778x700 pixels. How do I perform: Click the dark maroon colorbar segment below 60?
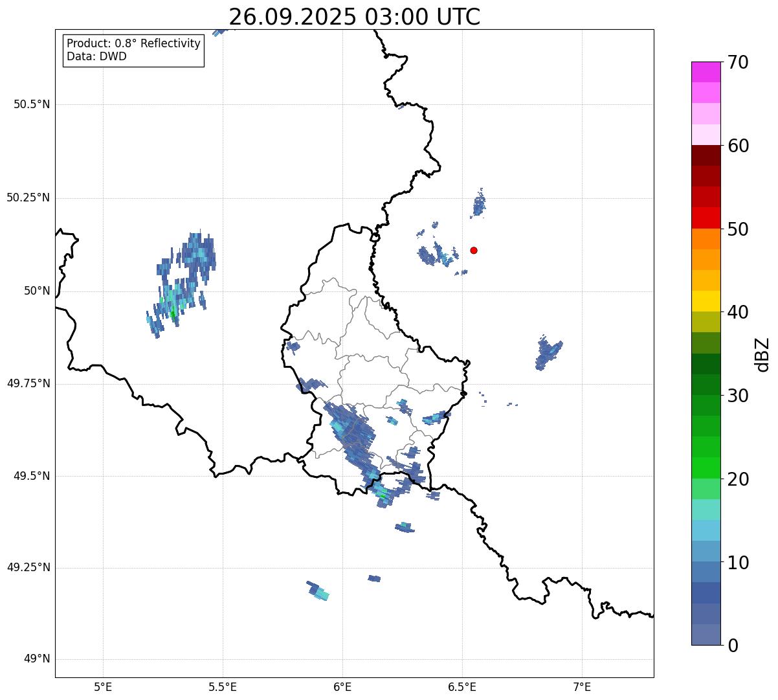pyautogui.click(x=706, y=155)
